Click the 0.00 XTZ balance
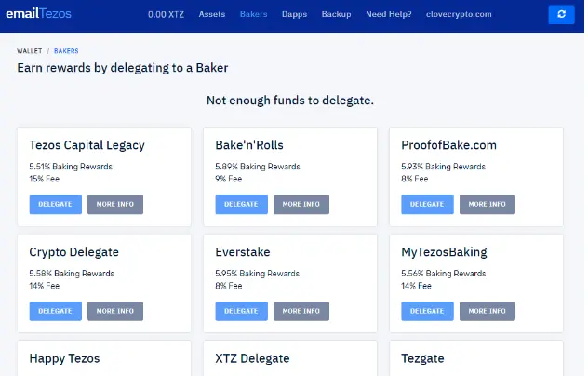The width and height of the screenshot is (588, 376). (x=166, y=14)
